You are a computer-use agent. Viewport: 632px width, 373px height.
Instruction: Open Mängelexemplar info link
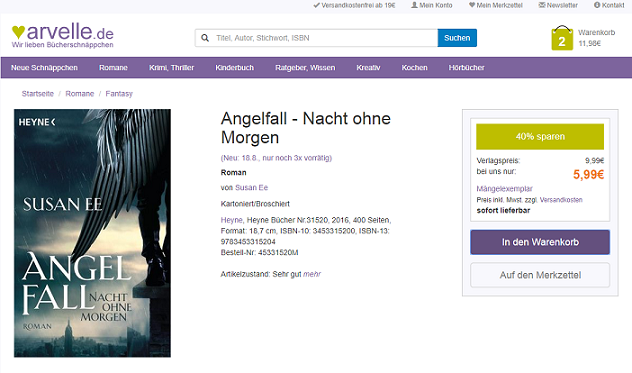pos(504,189)
